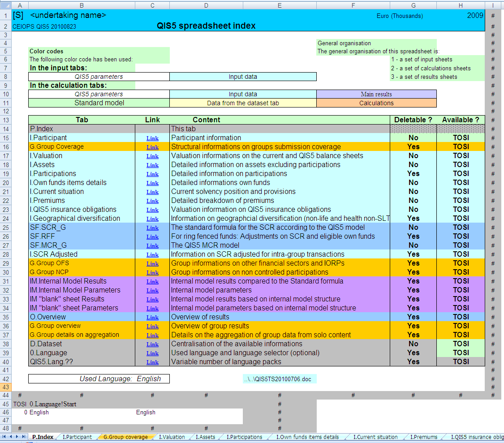Select the I.Current situation sheet tab
This screenshot has width=504, height=443.
point(375,437)
